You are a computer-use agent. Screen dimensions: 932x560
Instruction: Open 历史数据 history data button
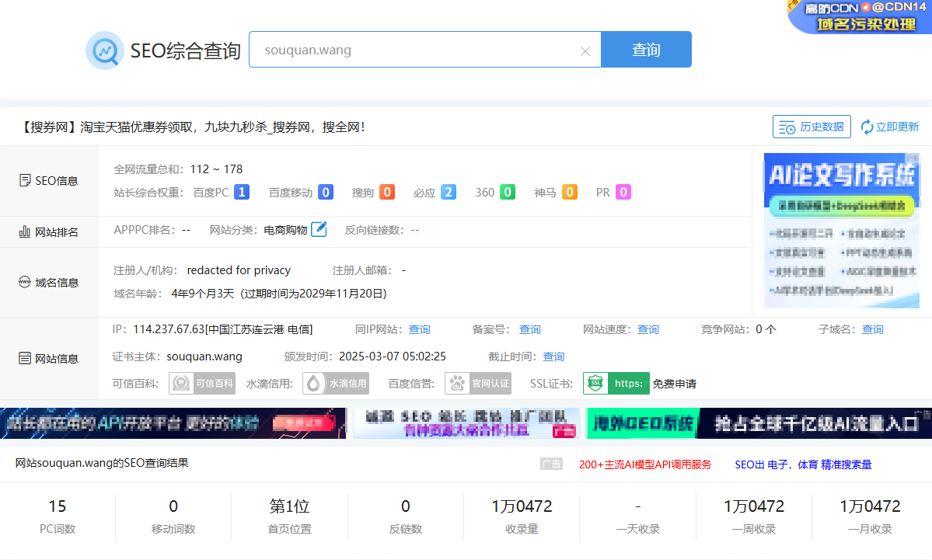[812, 127]
